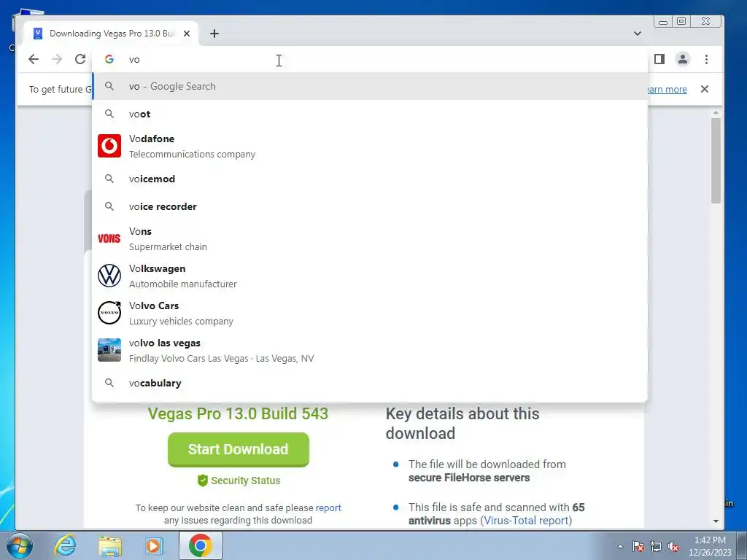Open Windows Media Player from taskbar
This screenshot has height=560, width=747.
click(x=154, y=545)
